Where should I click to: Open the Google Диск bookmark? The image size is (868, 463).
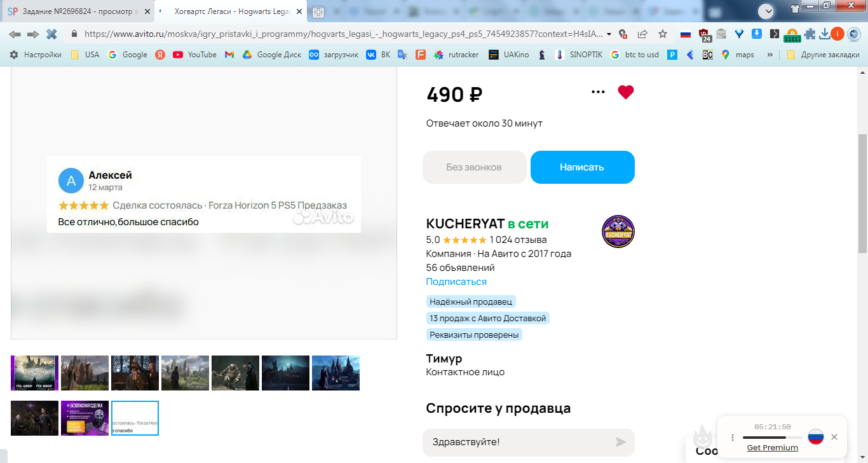272,55
